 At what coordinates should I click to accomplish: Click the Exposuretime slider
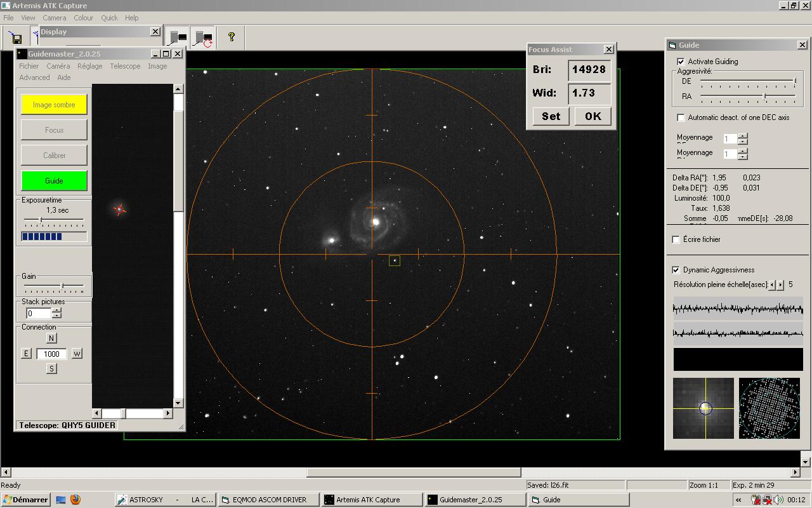point(54,220)
